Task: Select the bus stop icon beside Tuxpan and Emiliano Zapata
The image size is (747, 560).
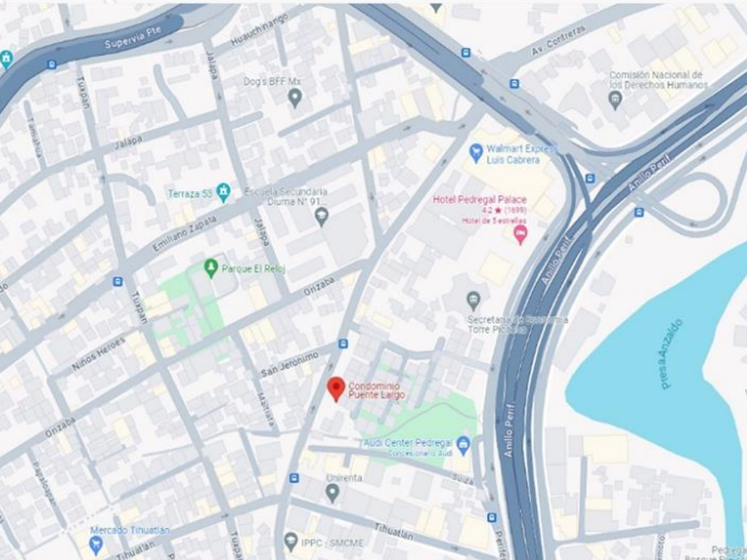Action: point(117,282)
